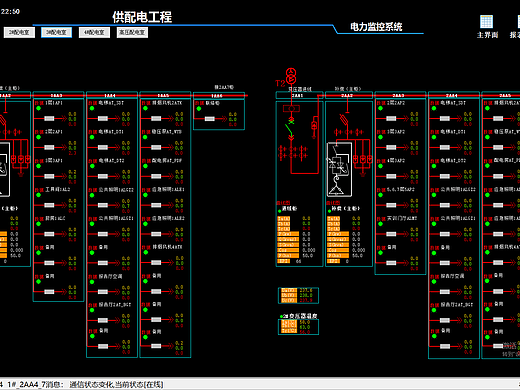520x390 pixels.
Task: Click the 联络柜 breaker symbol in 1AA6
Action: (210, 119)
